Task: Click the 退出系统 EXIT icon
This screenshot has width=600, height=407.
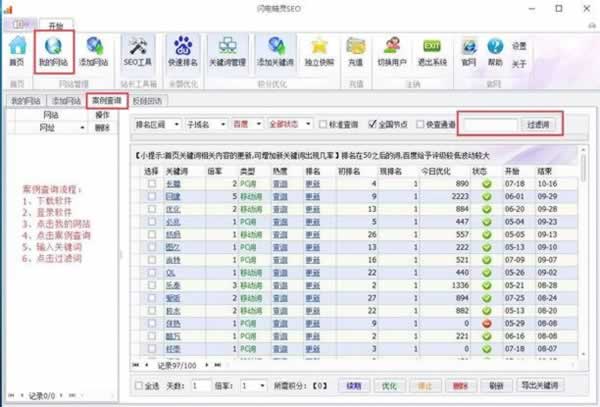Action: coord(431,51)
